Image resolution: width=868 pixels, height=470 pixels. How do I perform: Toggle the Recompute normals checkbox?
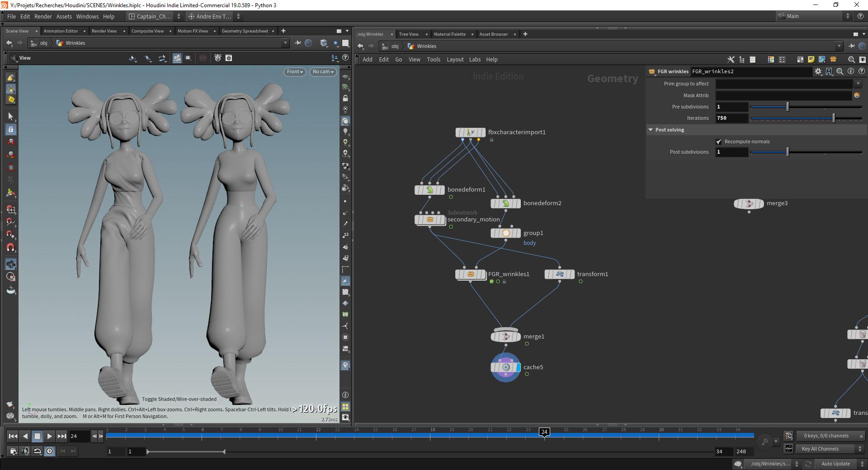click(719, 141)
